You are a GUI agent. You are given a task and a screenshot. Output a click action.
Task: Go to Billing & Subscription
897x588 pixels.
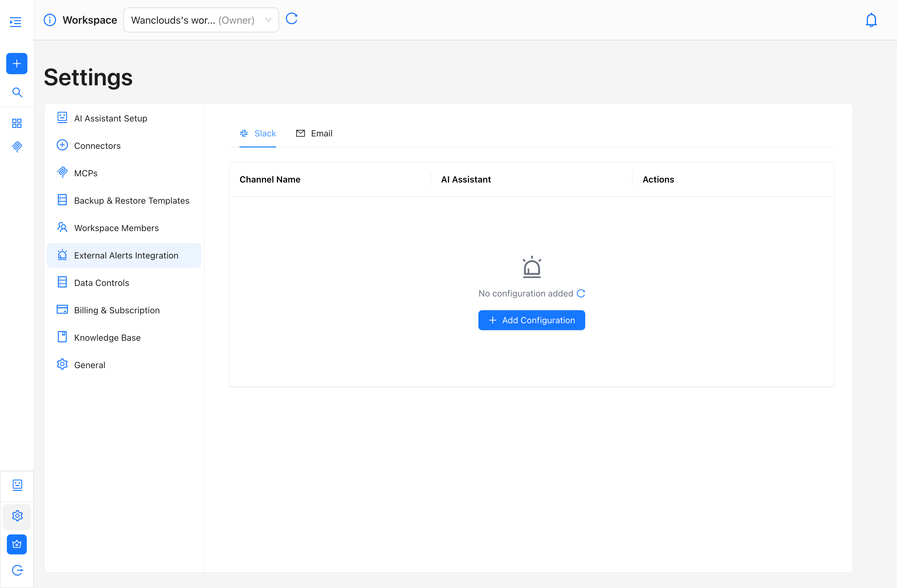[117, 310]
